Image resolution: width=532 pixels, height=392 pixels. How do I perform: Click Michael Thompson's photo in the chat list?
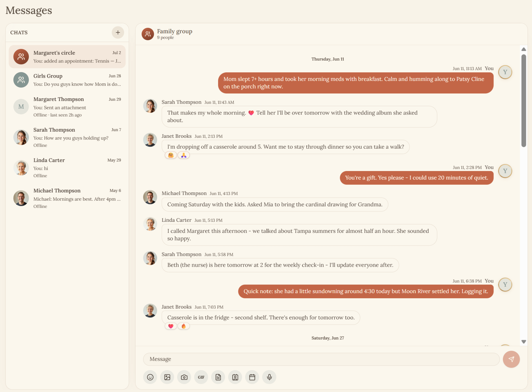coord(21,198)
